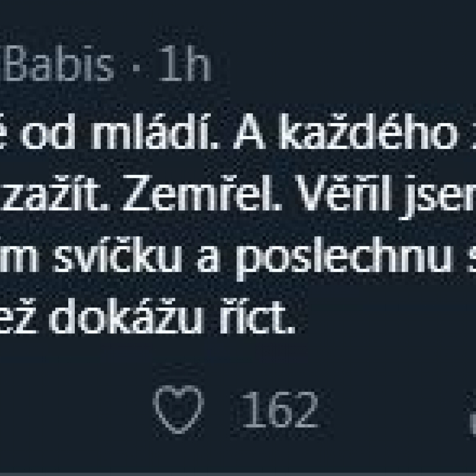
Task: Click the partially visible share icon
Action: 473,412
